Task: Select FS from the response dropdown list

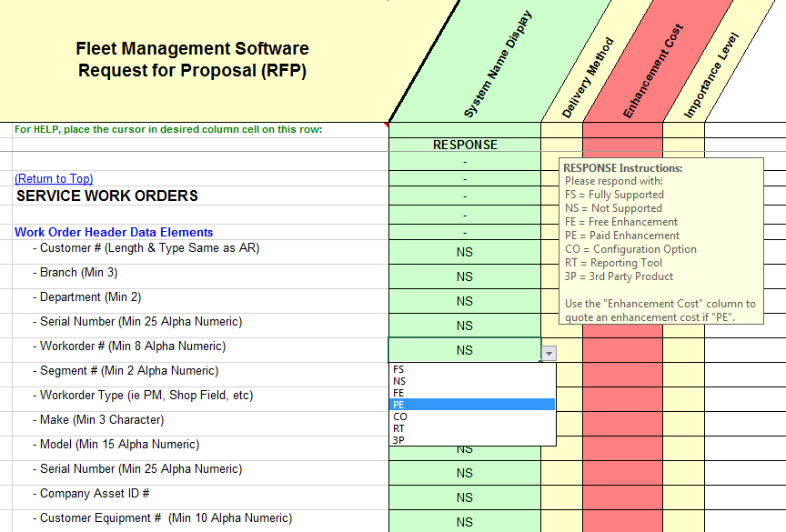Action: point(472,369)
